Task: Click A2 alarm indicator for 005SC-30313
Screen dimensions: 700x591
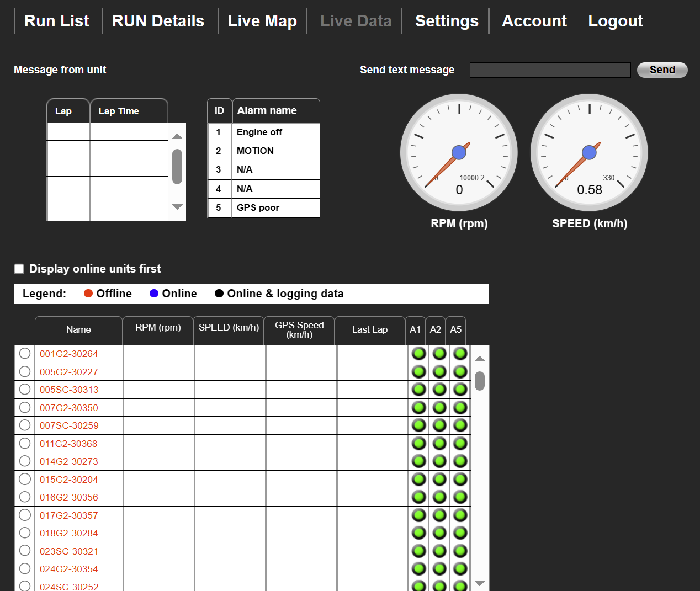Action: click(439, 390)
